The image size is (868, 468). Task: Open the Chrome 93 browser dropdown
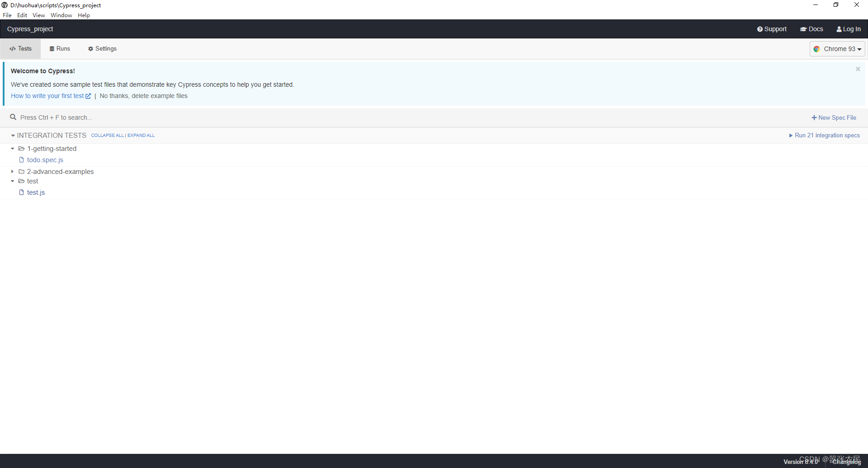[x=837, y=49]
